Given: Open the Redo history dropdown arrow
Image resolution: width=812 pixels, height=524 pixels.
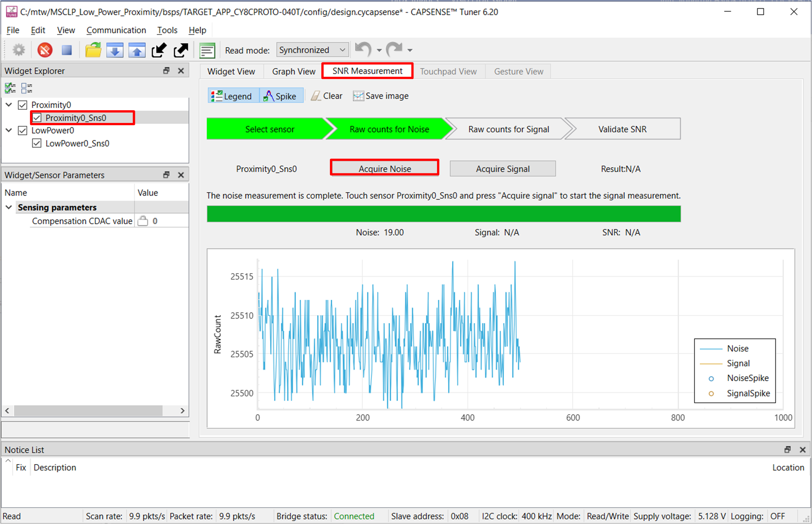Looking at the screenshot, I should point(410,50).
